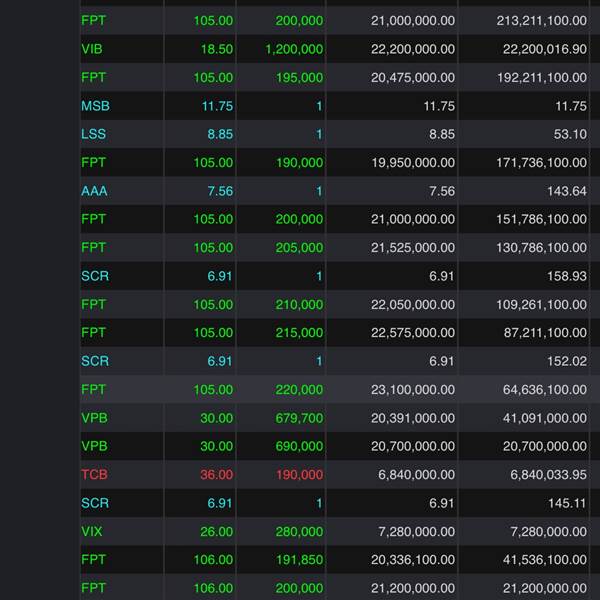Select the red TCB ticker symbol

pos(94,475)
